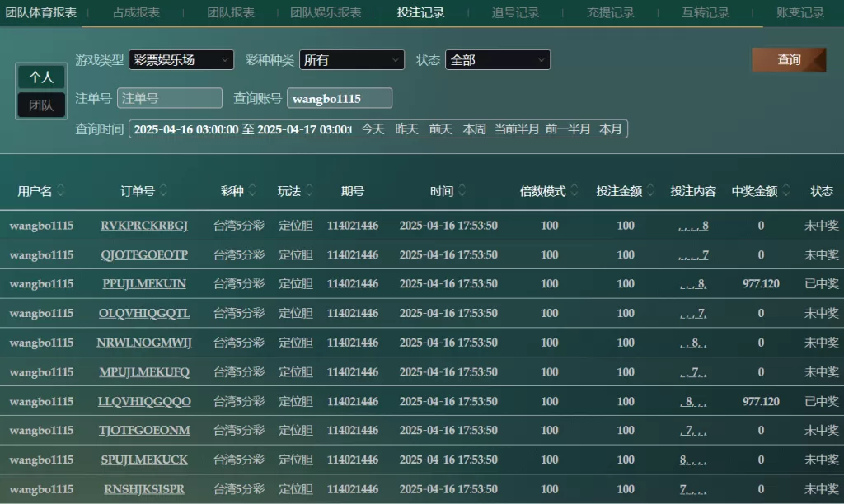Viewport: 844px width, 504px height.
Task: Click the 玩法 column sort icon
Action: [x=310, y=191]
